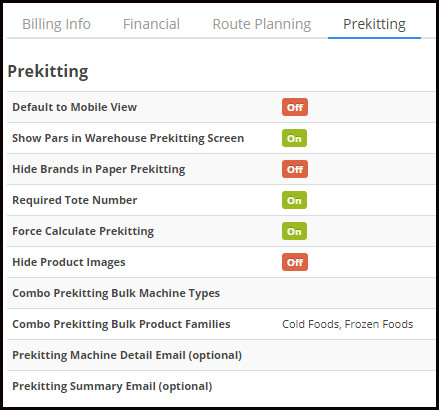Click Combo Prekitting Bulk Product Families label
This screenshot has width=439, height=410.
[x=121, y=324]
